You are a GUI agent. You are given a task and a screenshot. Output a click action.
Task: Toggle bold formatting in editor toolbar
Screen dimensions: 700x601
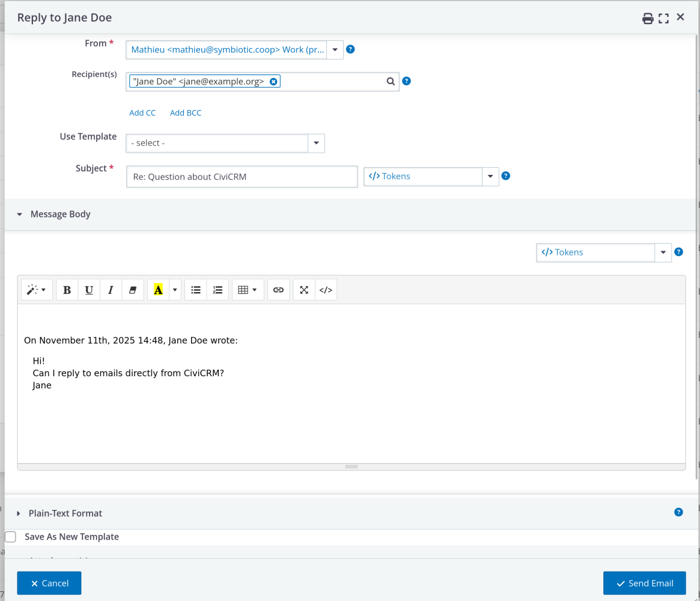(x=67, y=290)
